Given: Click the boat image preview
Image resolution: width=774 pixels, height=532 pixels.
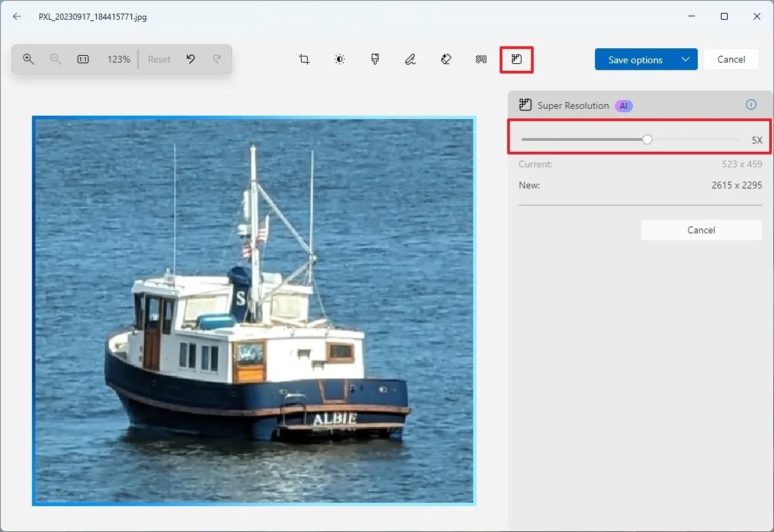Looking at the screenshot, I should pos(254,311).
